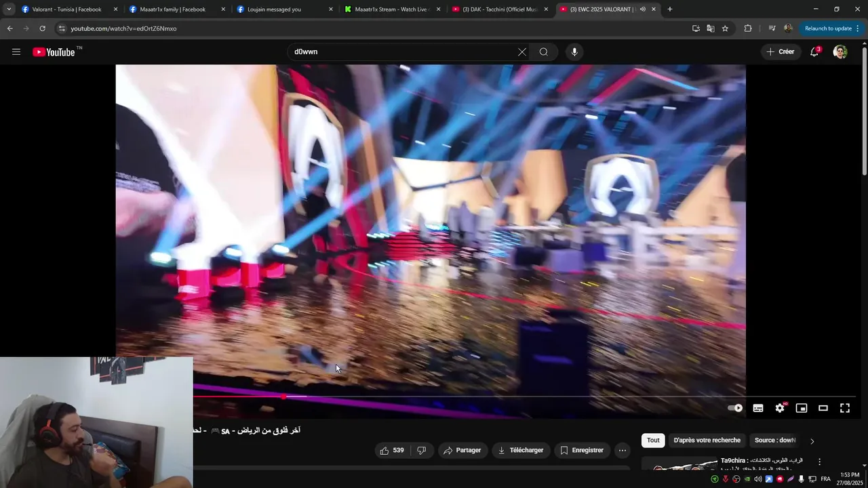Image resolution: width=868 pixels, height=488 pixels.
Task: Open the NVIDIA tray icon
Action: click(747, 479)
